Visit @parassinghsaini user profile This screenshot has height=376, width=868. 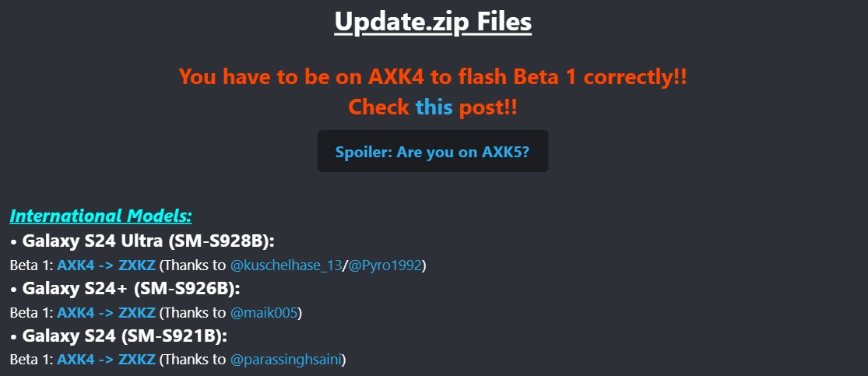tap(286, 360)
